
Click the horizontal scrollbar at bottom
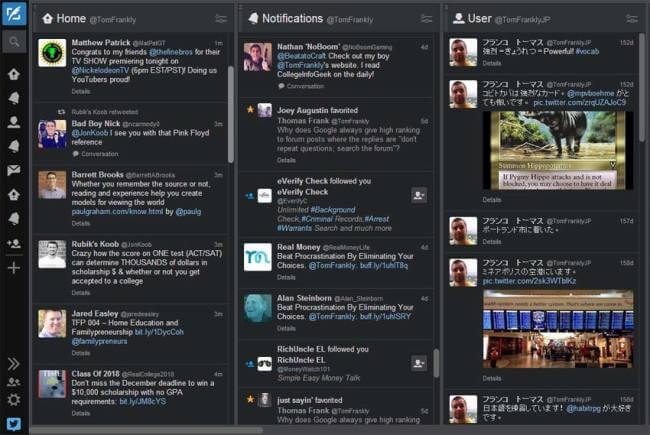click(x=146, y=430)
